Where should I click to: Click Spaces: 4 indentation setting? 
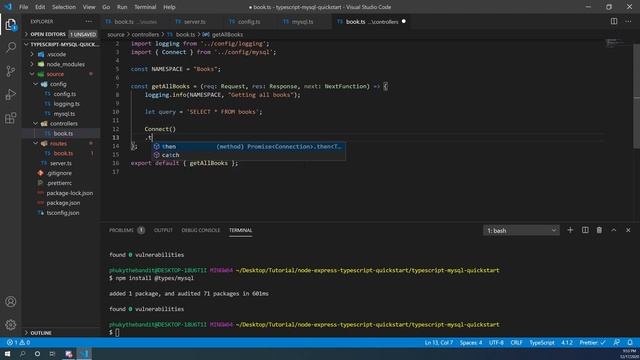point(471,342)
